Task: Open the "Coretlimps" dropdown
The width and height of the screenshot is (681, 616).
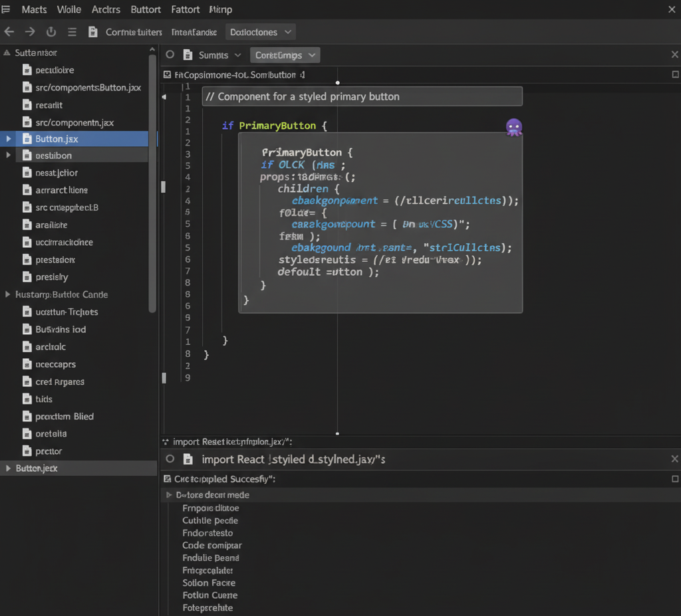Action: [285, 54]
